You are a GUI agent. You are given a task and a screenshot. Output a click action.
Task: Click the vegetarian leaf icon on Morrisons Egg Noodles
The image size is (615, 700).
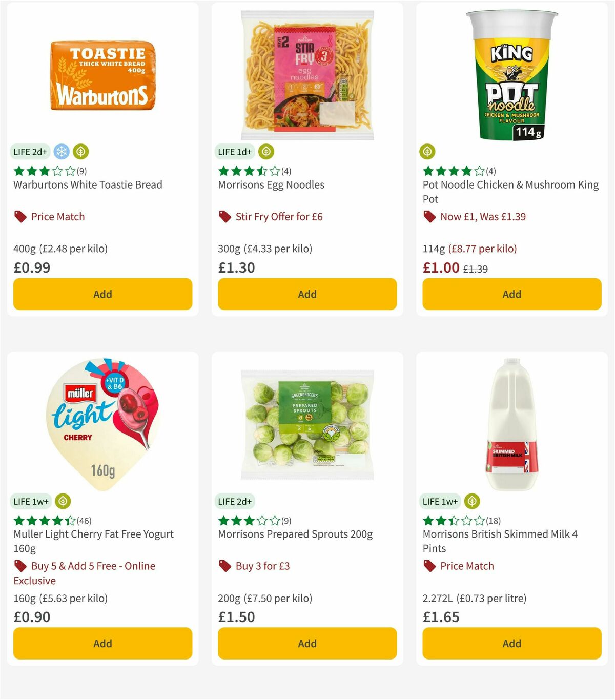tap(264, 152)
